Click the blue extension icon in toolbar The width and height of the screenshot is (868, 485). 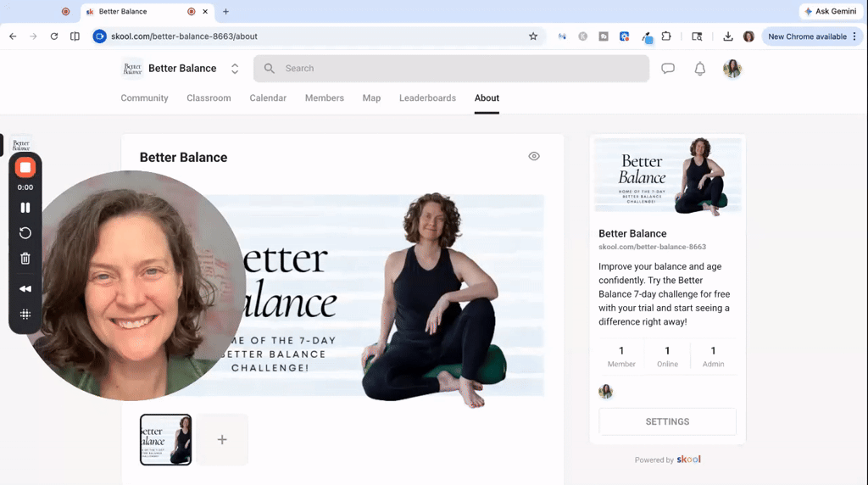pos(624,36)
